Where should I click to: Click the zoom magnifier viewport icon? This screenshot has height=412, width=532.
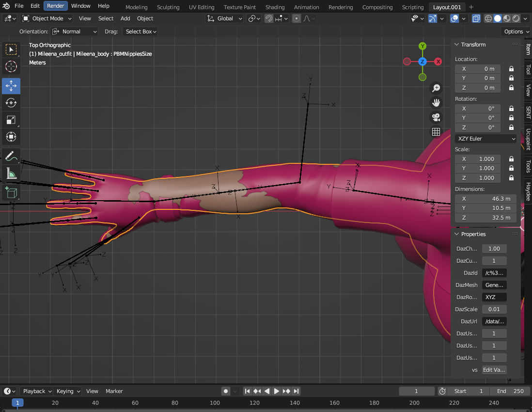pyautogui.click(x=436, y=88)
